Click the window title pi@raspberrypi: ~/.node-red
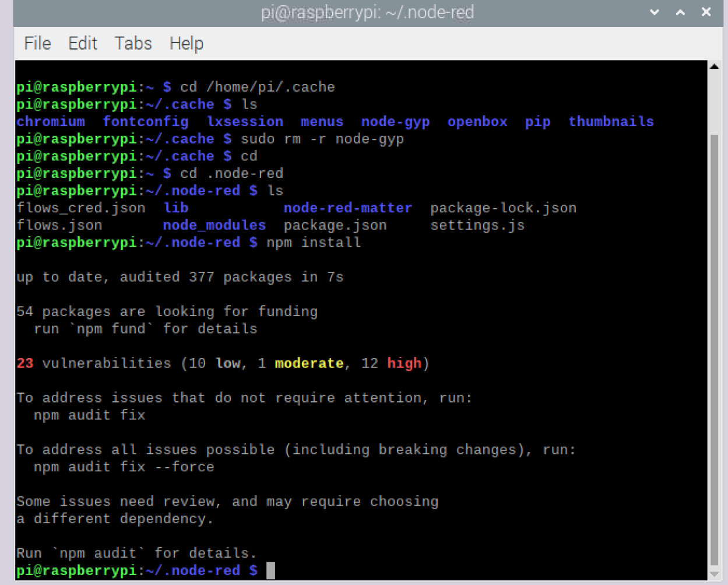The width and height of the screenshot is (728, 585). click(x=367, y=12)
